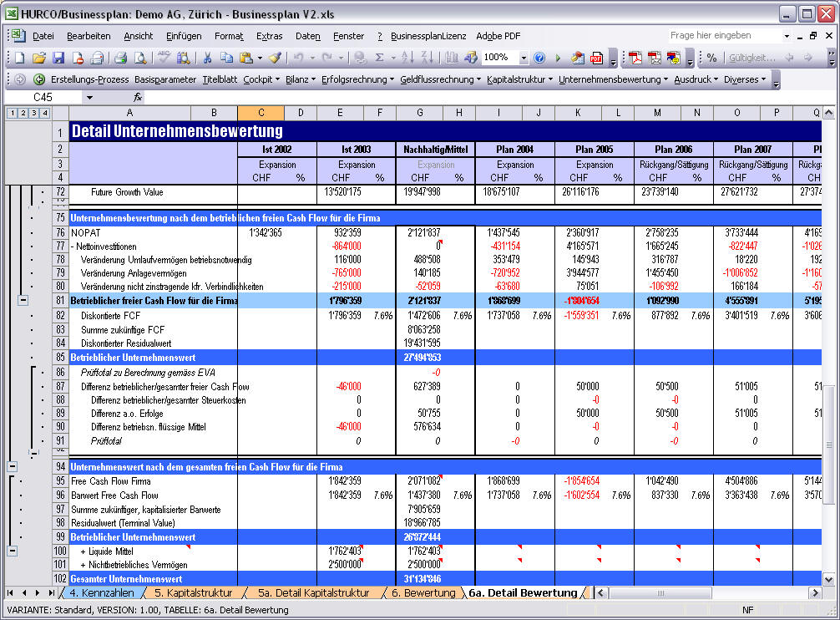Create a new blank workbook
840x620 pixels.
pos(19,58)
